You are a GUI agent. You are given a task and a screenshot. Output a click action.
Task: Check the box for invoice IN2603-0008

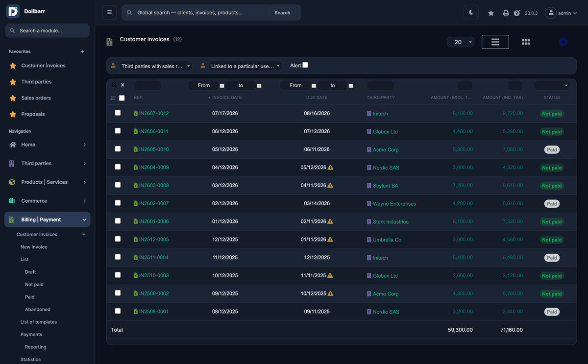118,185
